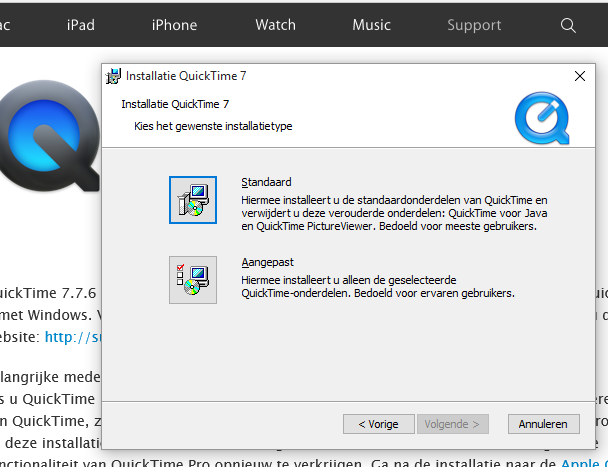
Task: Click 'Kies het gewenste installatietype' subtitle
Action: (x=213, y=126)
